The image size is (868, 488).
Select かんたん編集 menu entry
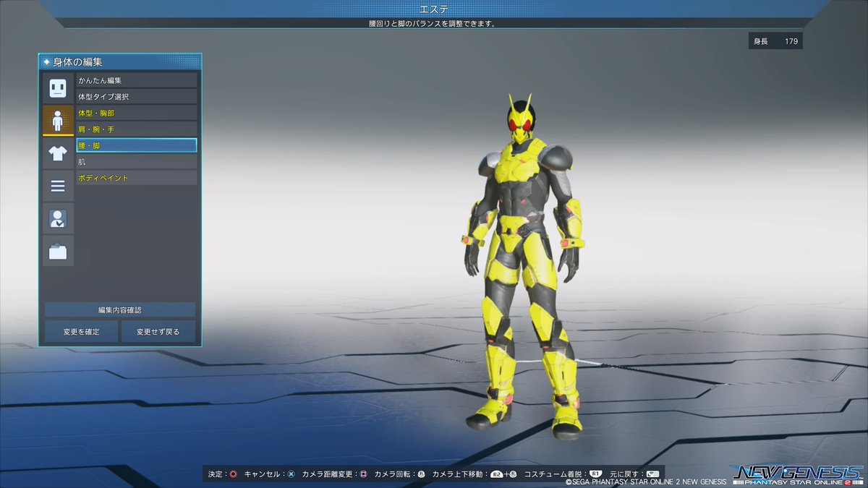pyautogui.click(x=137, y=80)
